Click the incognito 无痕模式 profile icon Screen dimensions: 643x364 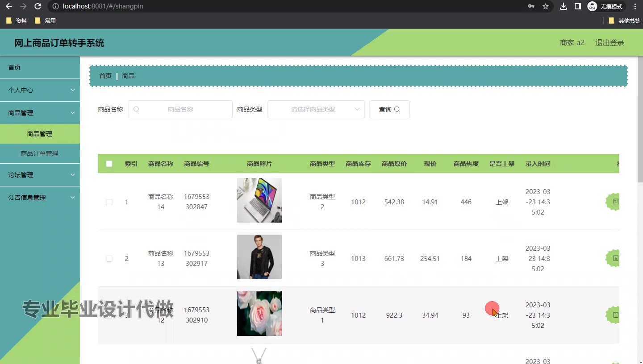tap(605, 6)
